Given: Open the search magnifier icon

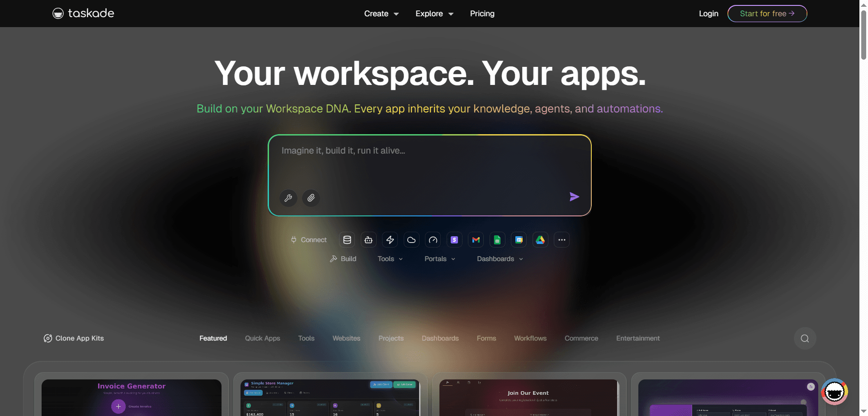Looking at the screenshot, I should [x=804, y=338].
